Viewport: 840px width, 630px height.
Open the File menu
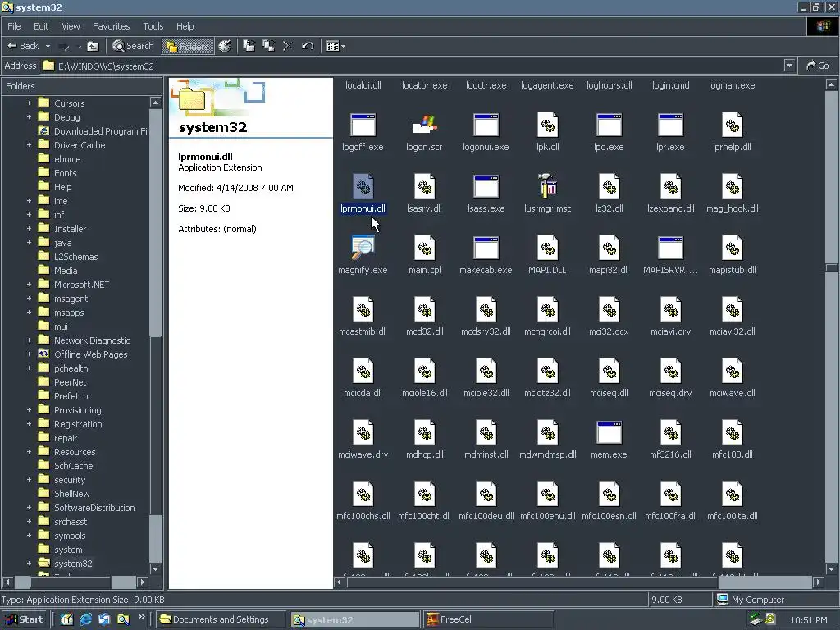click(14, 26)
